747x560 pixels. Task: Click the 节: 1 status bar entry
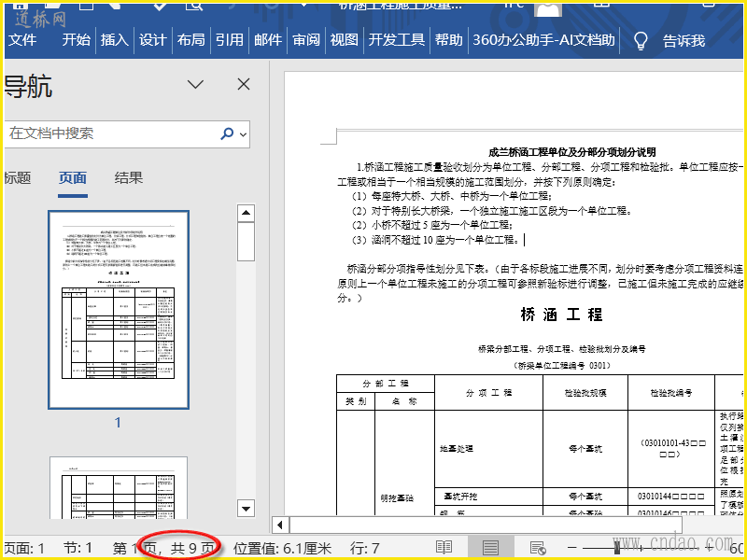point(78,548)
